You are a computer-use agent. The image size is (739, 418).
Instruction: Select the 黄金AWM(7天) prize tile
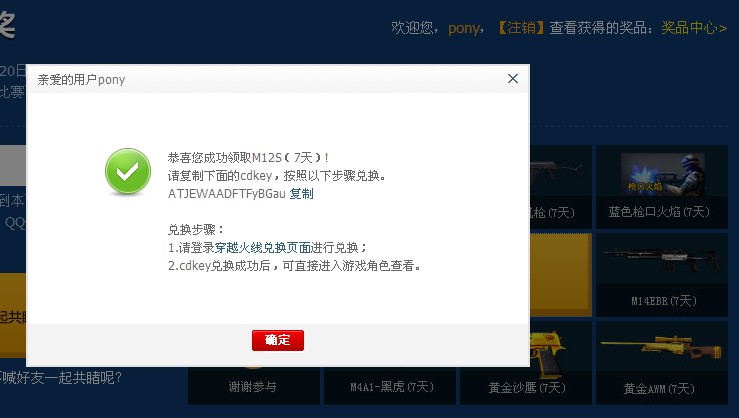pyautogui.click(x=662, y=363)
